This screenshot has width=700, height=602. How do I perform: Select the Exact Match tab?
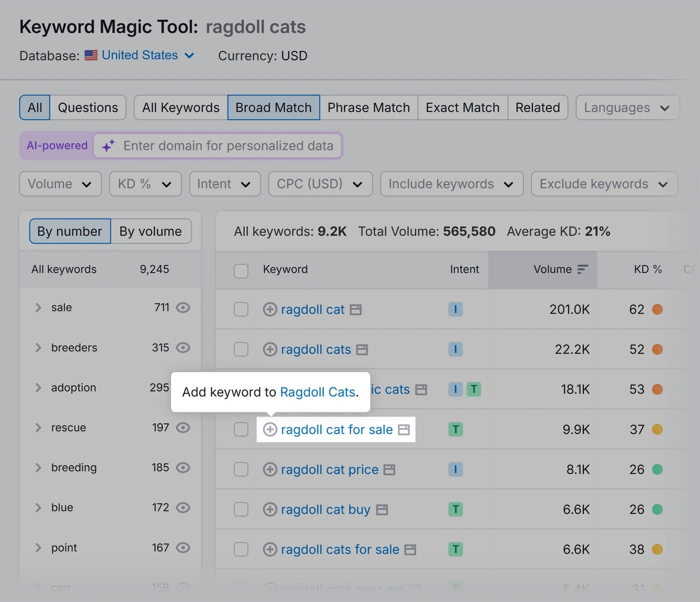pyautogui.click(x=463, y=108)
